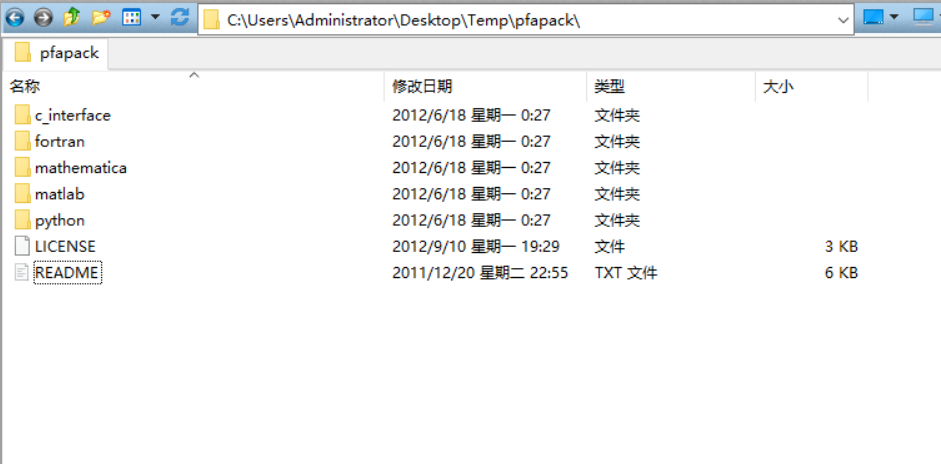Select the pfapack tab
The image size is (941, 464).
pyautogui.click(x=56, y=53)
